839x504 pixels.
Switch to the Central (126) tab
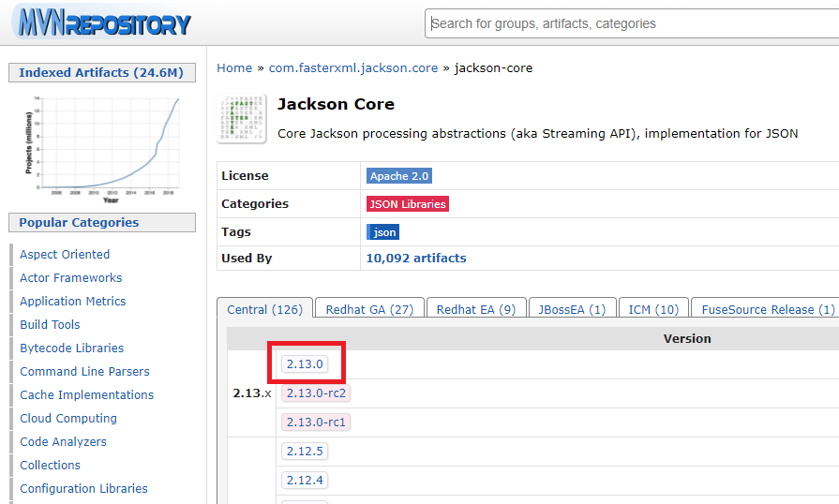[x=265, y=309]
